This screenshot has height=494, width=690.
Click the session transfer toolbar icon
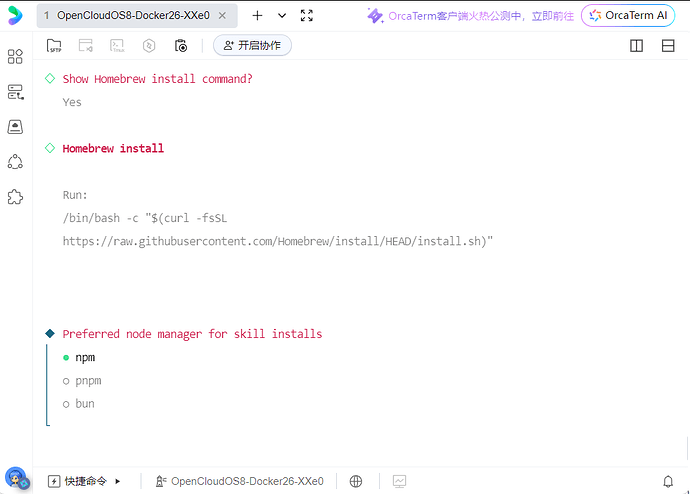[x=86, y=45]
